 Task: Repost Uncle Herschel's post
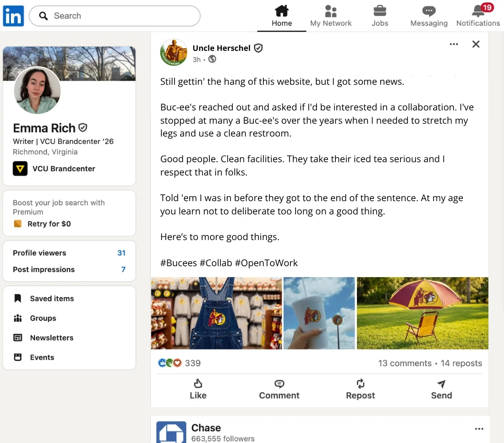click(x=360, y=389)
